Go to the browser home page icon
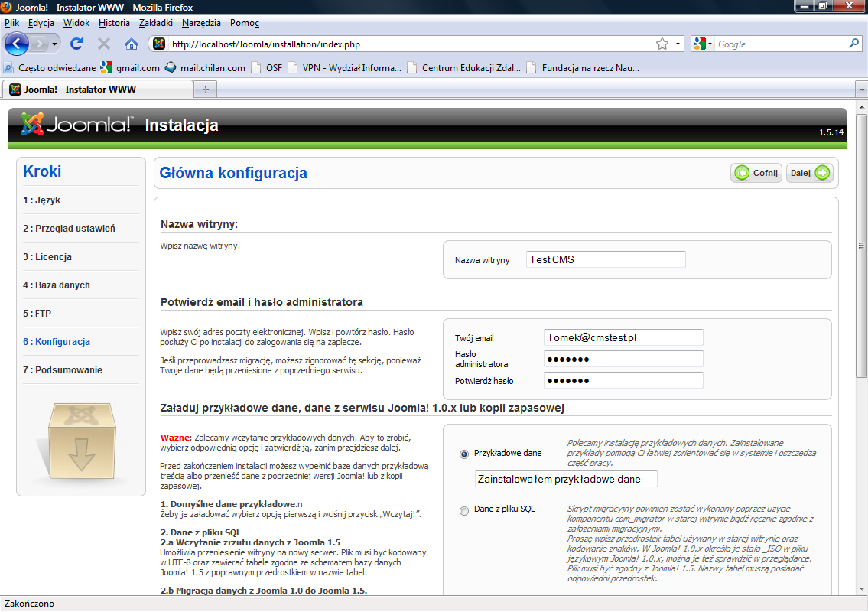This screenshot has width=868, height=612. click(x=132, y=44)
